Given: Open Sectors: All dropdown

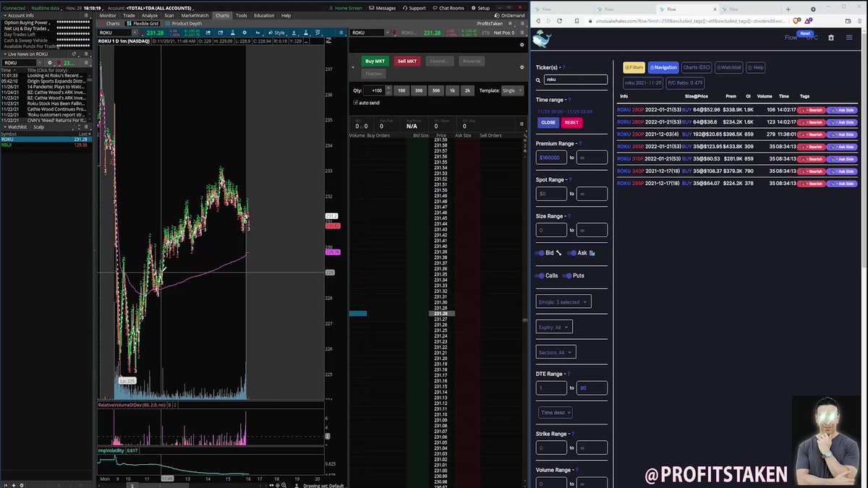Looking at the screenshot, I should (556, 352).
